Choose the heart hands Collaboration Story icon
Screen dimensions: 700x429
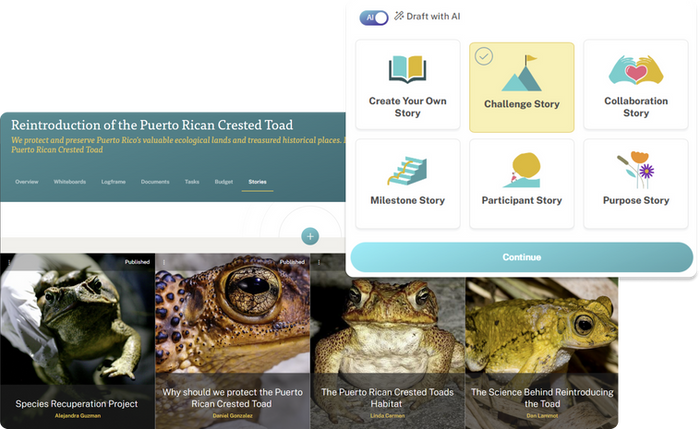tap(636, 70)
